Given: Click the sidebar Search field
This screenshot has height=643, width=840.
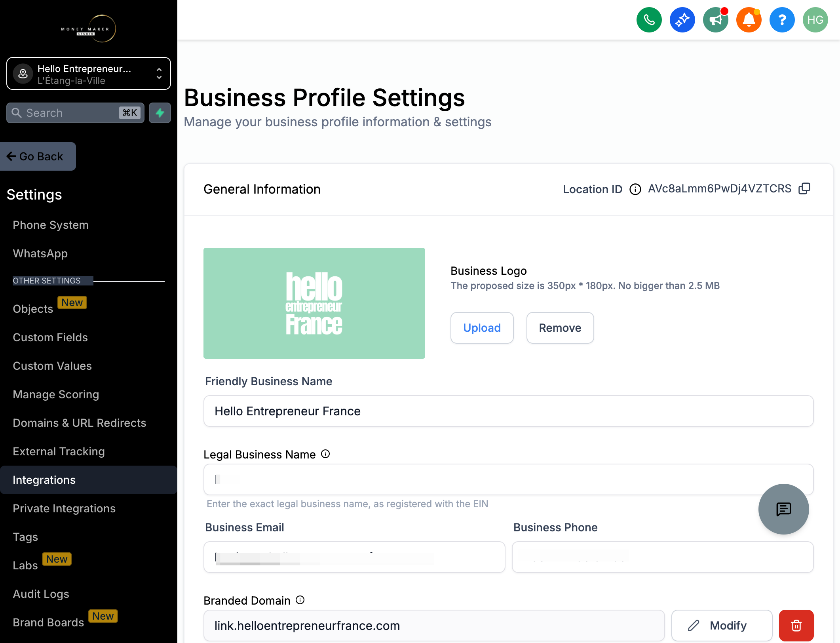Looking at the screenshot, I should (75, 113).
